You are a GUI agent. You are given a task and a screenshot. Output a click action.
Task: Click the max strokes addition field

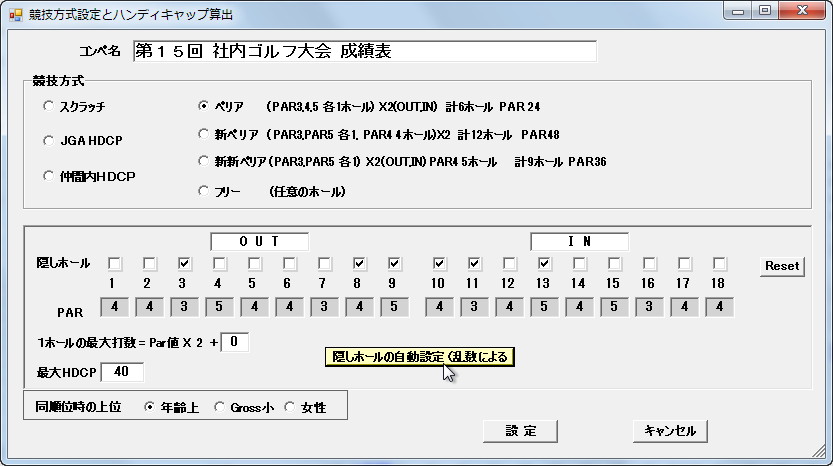tap(234, 342)
